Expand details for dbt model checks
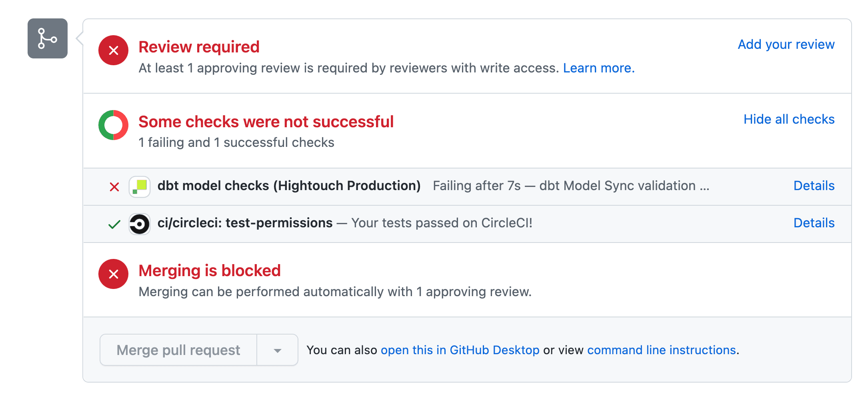Viewport: 868px width, 393px height. [814, 186]
